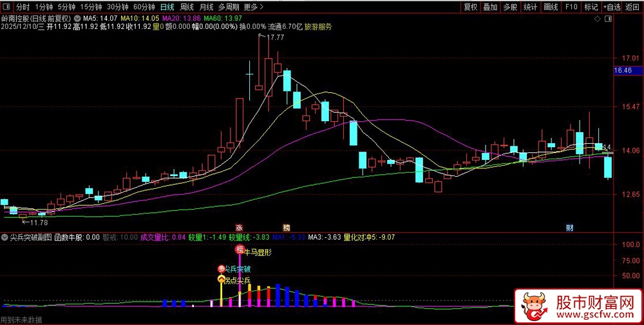
Task: Open the 尖兵突破副图 indicator dropdown
Action: [x=5, y=237]
